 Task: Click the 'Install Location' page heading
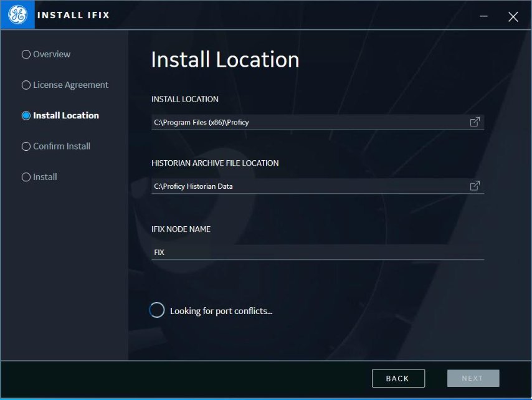coord(225,60)
